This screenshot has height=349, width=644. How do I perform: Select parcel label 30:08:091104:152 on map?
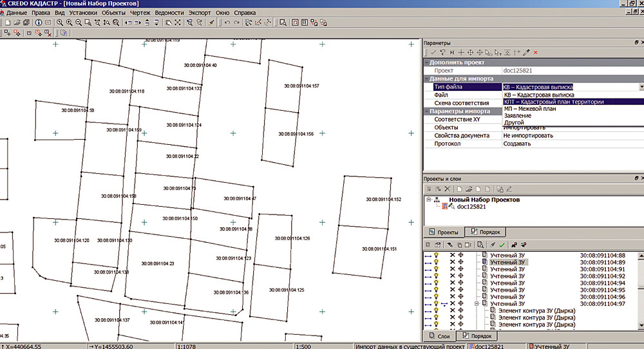click(x=384, y=200)
